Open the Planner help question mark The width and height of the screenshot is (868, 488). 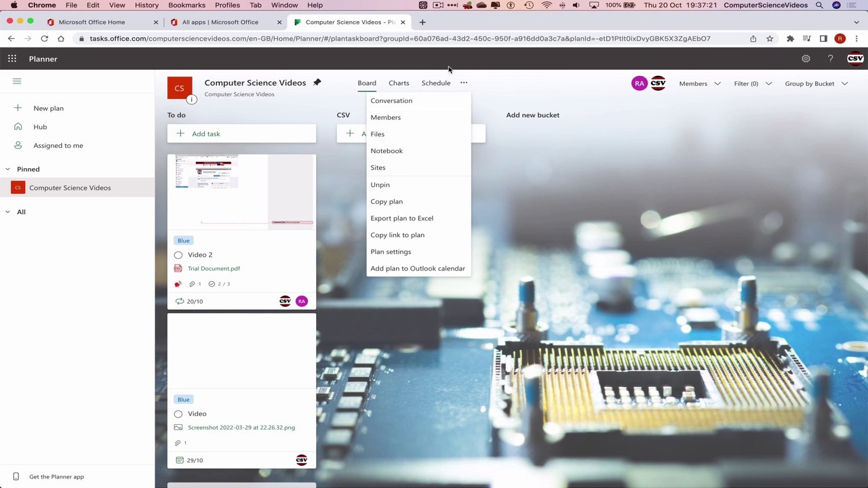point(830,59)
